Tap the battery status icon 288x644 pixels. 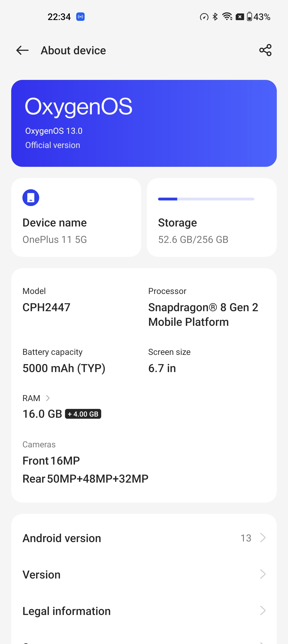pos(249,17)
